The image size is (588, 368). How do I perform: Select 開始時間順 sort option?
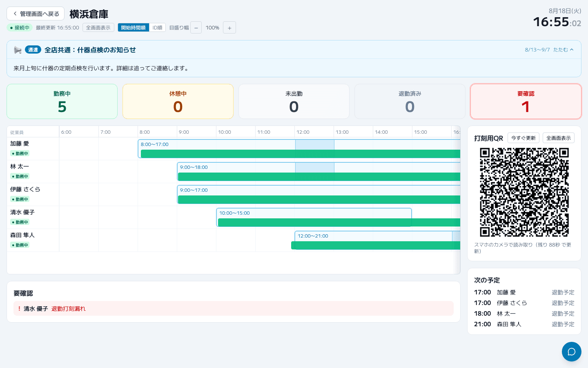point(133,27)
